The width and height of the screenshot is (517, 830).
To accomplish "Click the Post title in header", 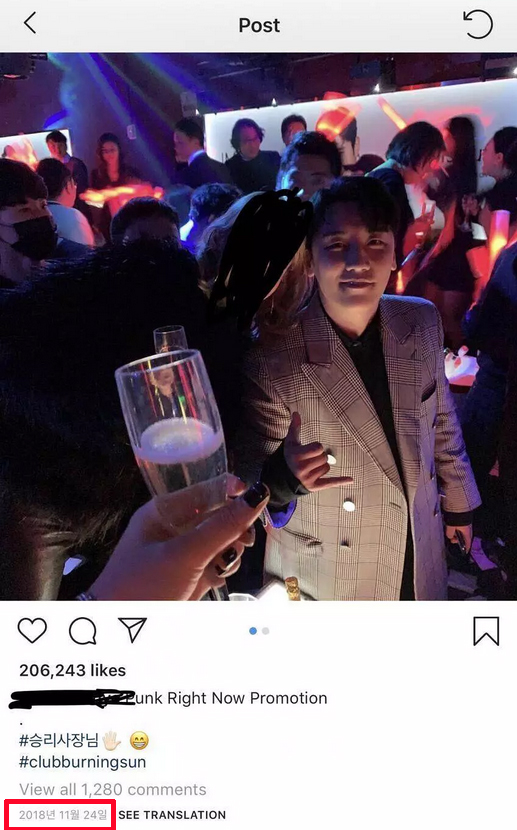I will (x=259, y=25).
